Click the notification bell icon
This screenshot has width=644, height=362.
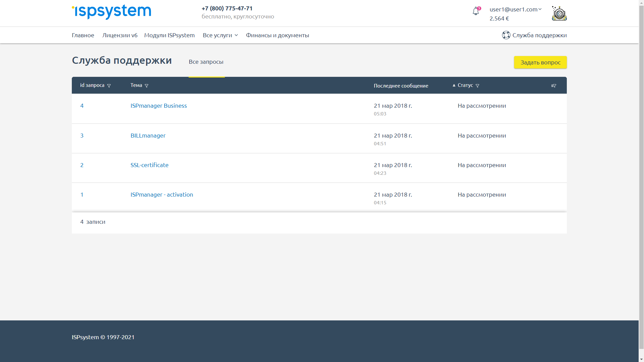[x=476, y=11]
